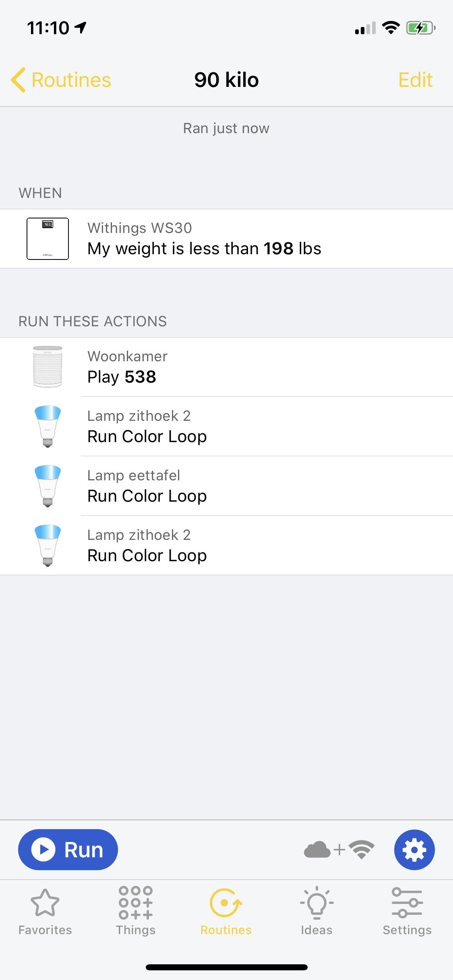453x980 pixels.
Task: Open the last Lamp zithoek 2 action
Action: [242, 546]
